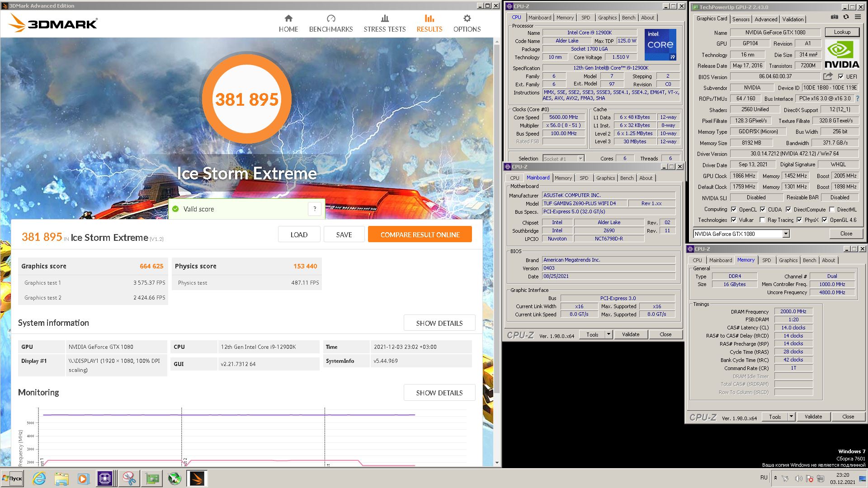Viewport: 868px width, 488px height.
Task: Click the Bus Interface question mark in GPU-Z
Action: tap(858, 99)
